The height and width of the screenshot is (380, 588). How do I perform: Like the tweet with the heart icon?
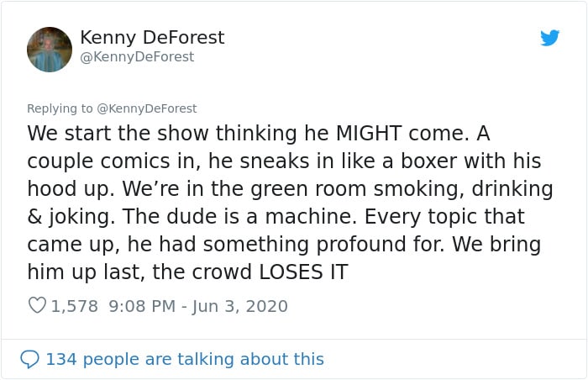point(37,305)
